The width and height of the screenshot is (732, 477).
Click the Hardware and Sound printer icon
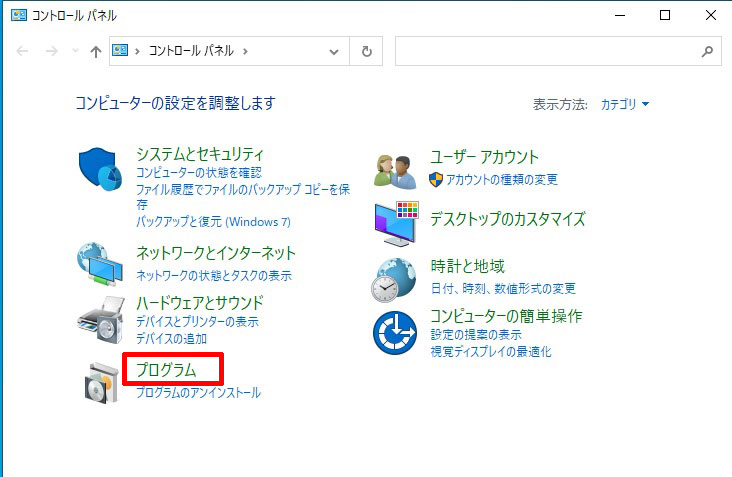click(x=100, y=320)
